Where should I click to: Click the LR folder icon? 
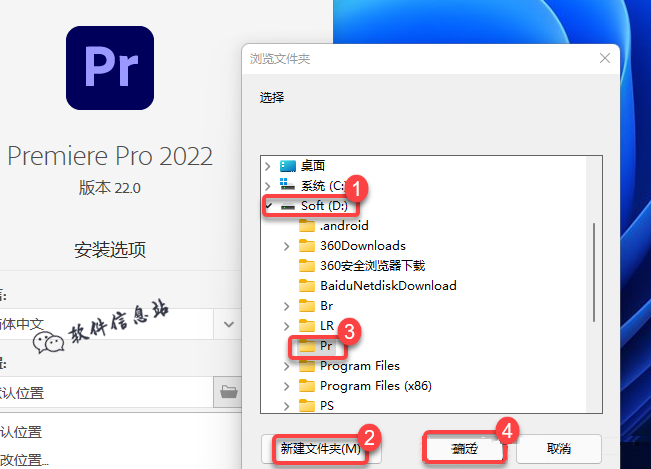307,325
